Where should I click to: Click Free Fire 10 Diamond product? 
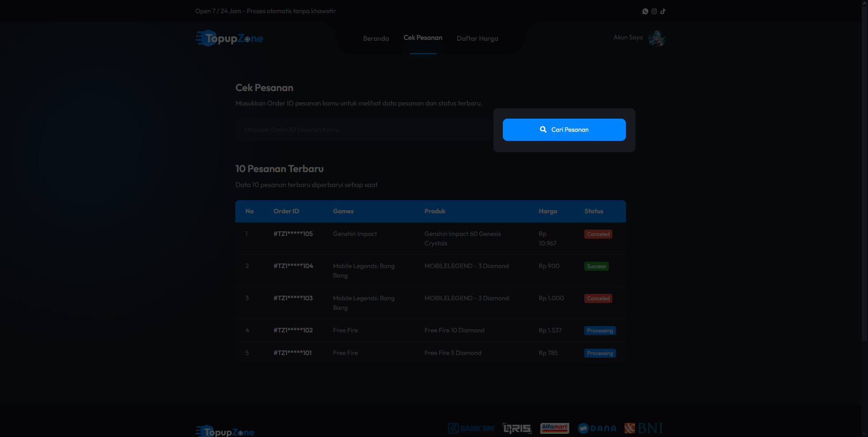click(x=454, y=331)
